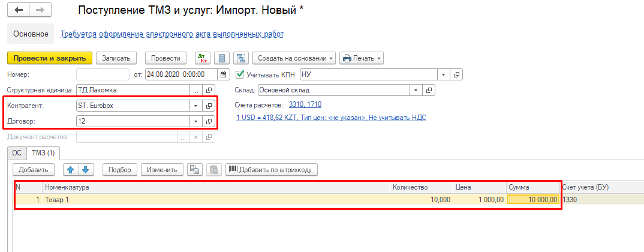
Task: Click the Структурная единица field ТД Лакомка
Action: tap(133, 90)
